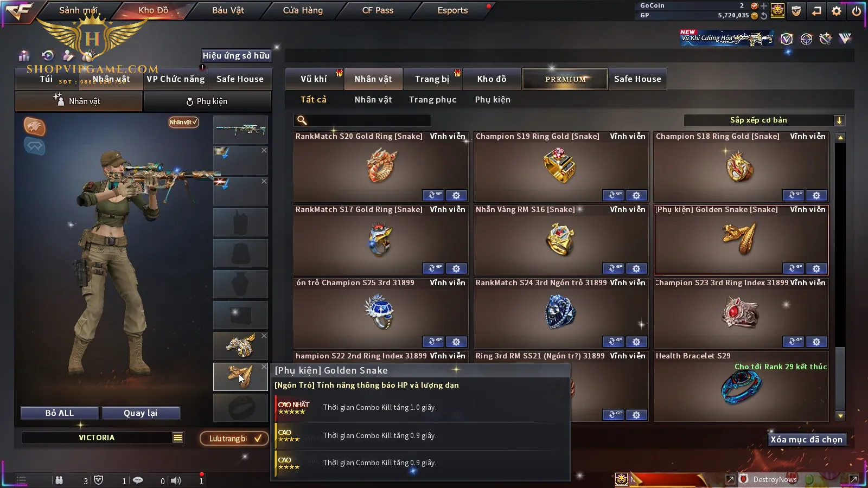Remove equipped Golden Snake slot item
This screenshot has width=868, height=488.
264,367
